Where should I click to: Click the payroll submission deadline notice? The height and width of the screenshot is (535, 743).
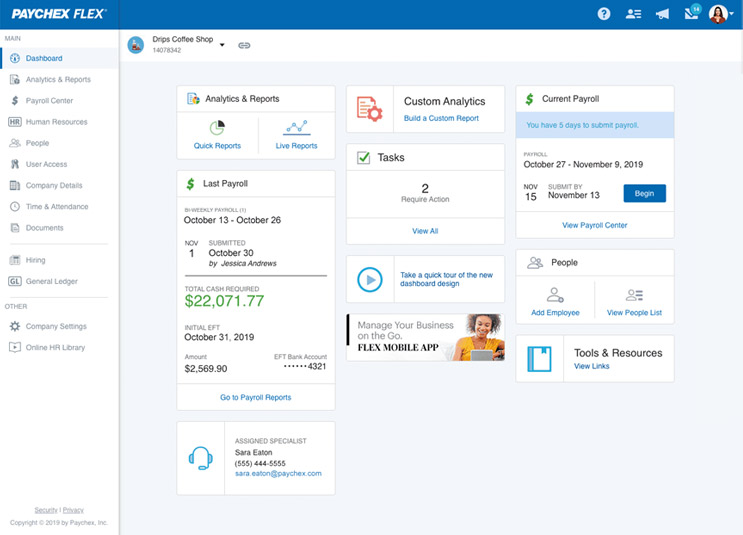click(595, 125)
